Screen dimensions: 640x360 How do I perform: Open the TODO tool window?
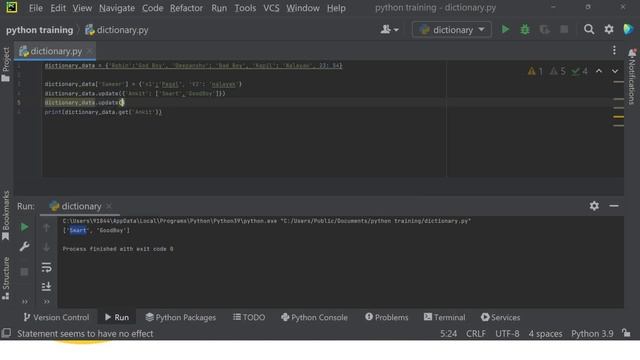click(x=249, y=317)
